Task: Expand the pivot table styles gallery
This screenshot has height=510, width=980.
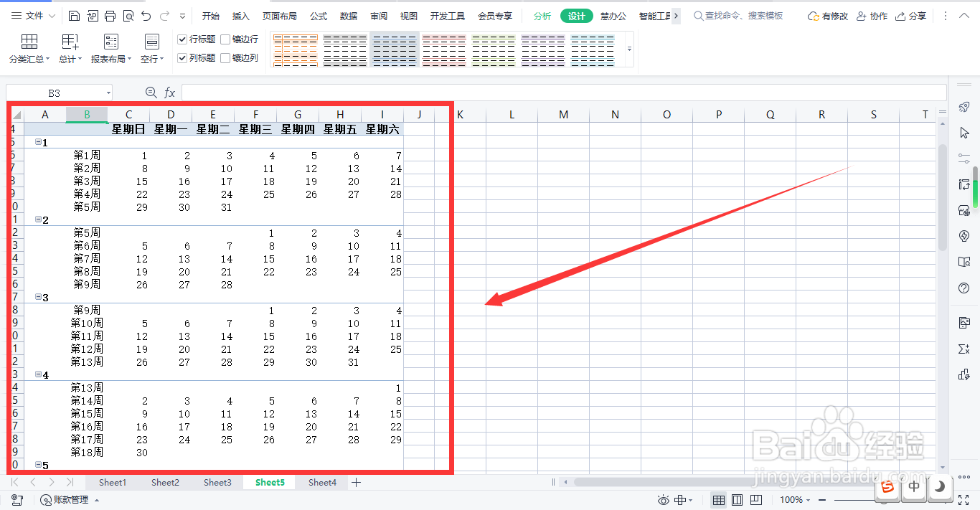Action: click(x=629, y=49)
